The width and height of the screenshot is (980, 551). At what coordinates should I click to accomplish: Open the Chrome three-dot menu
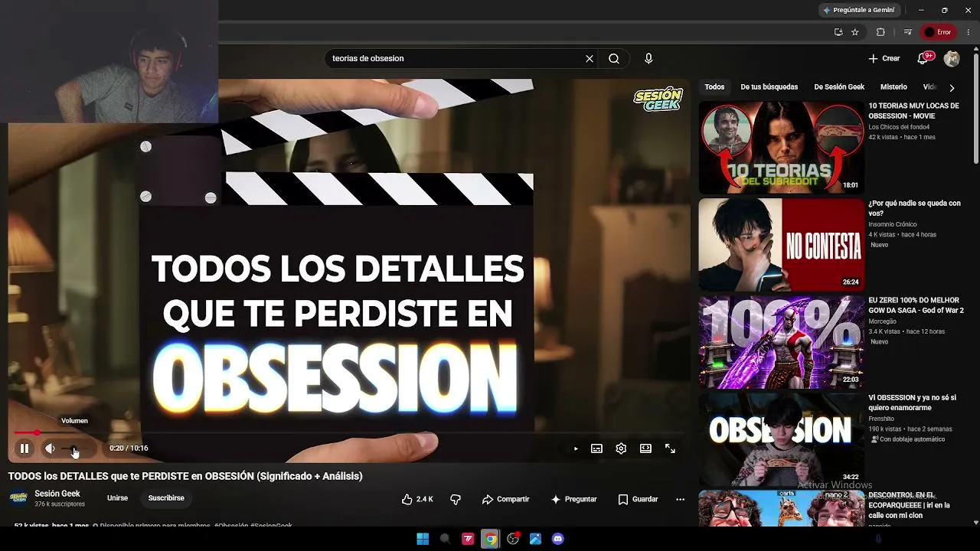coord(969,32)
